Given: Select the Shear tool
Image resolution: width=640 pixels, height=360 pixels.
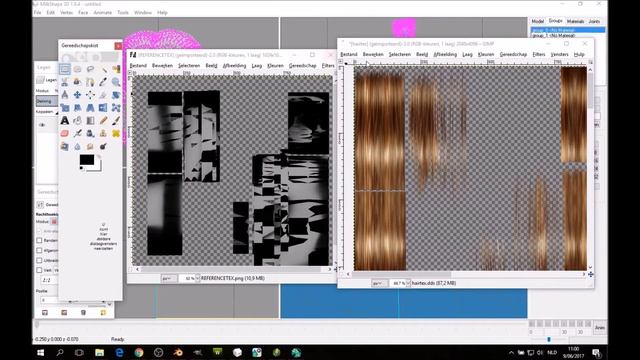Looking at the screenshot, I should click(x=77, y=108).
